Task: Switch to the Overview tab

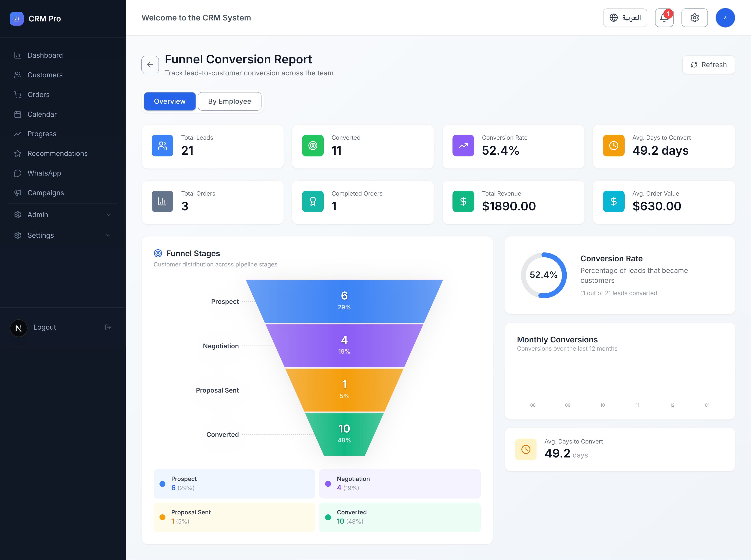Action: [x=170, y=101]
